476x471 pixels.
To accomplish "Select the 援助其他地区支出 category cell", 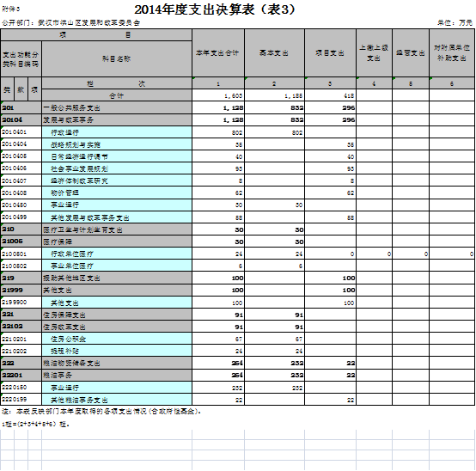I will pos(117,278).
